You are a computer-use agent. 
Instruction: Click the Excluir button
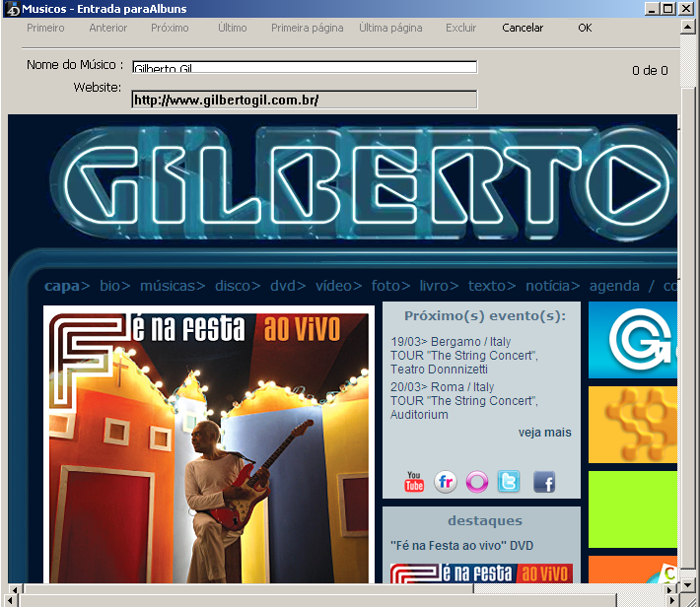[x=460, y=28]
